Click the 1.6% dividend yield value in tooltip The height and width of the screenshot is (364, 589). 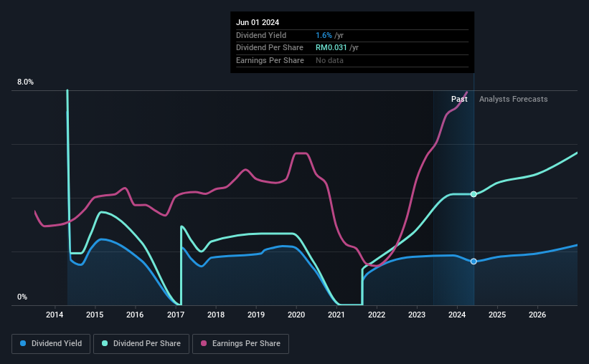pyautogui.click(x=324, y=35)
